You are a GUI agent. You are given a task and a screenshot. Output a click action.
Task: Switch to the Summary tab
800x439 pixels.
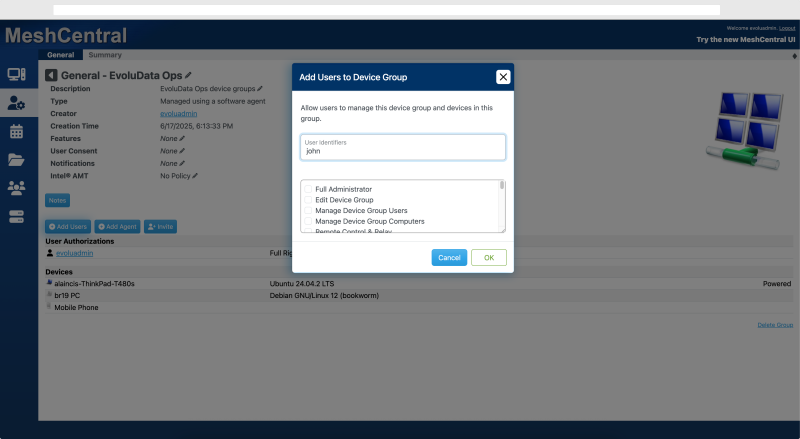click(x=105, y=55)
